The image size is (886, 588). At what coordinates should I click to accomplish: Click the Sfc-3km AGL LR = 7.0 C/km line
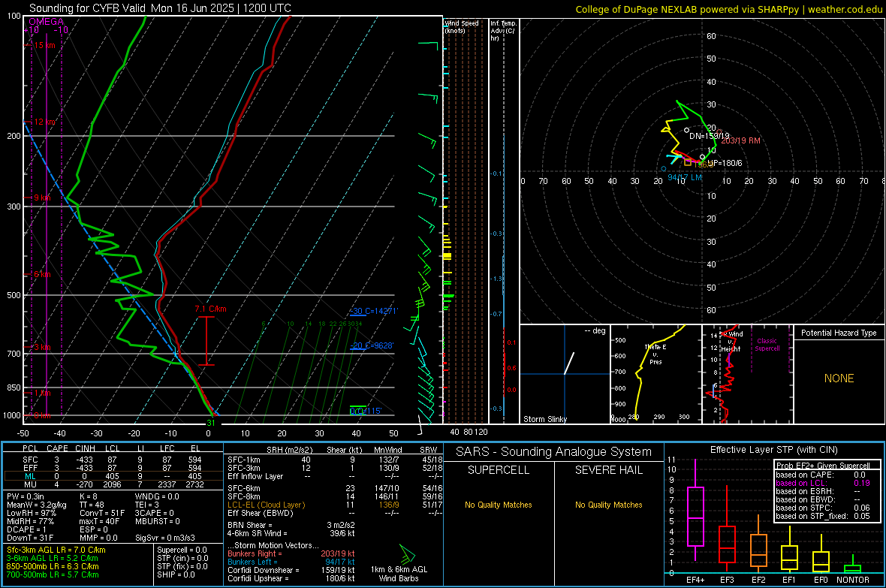tap(56, 550)
